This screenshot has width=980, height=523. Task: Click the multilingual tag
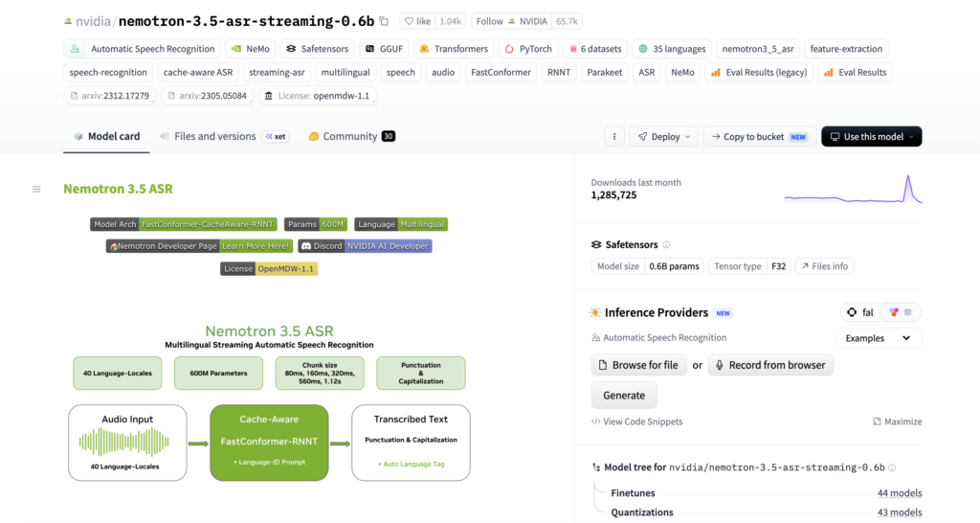point(345,73)
